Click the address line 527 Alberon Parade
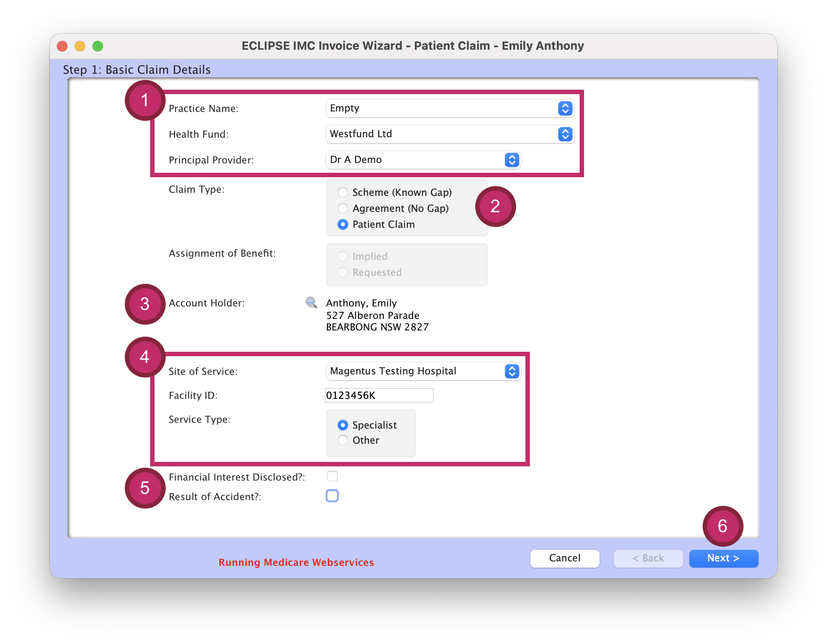This screenshot has width=827, height=644. click(373, 315)
